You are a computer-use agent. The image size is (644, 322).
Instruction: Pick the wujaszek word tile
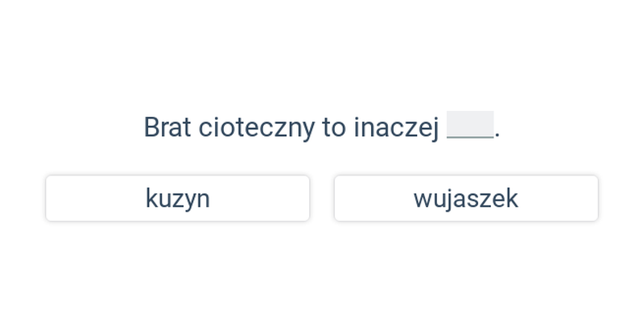point(466,198)
